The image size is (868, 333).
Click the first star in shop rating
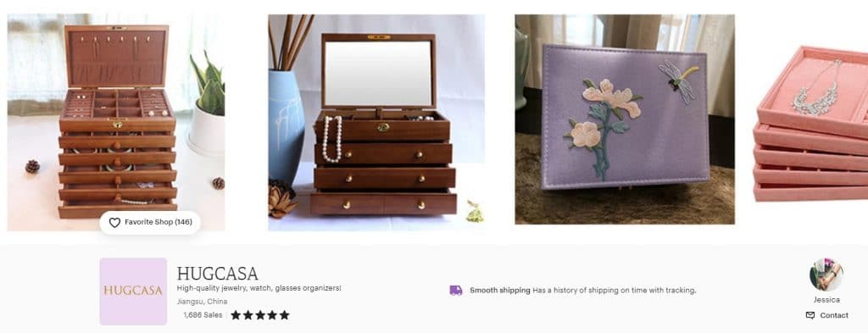pos(236,315)
